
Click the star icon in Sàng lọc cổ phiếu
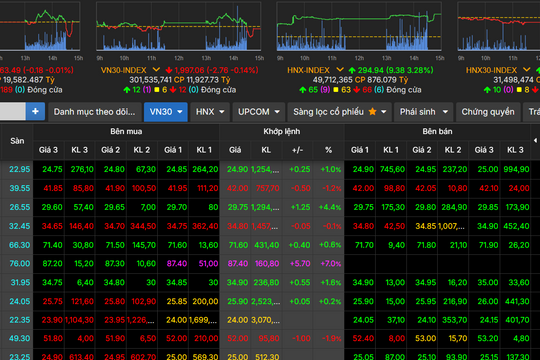pyautogui.click(x=372, y=112)
